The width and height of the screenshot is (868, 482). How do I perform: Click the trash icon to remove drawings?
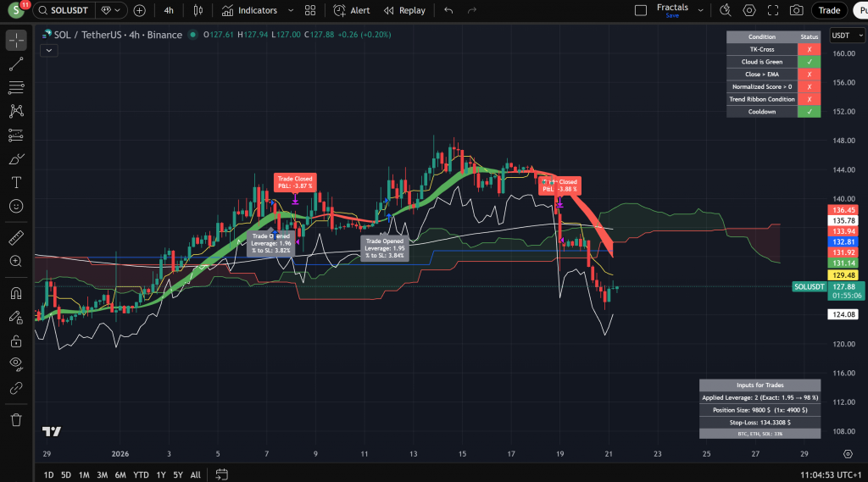coord(16,419)
